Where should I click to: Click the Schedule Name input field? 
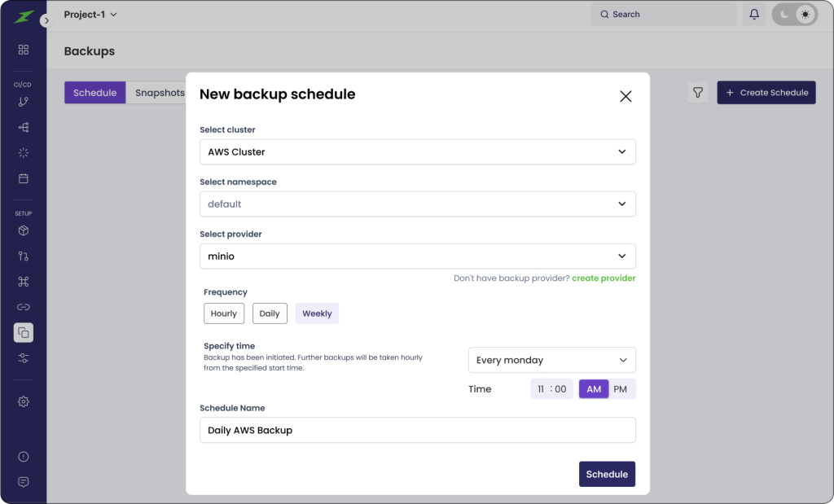417,430
